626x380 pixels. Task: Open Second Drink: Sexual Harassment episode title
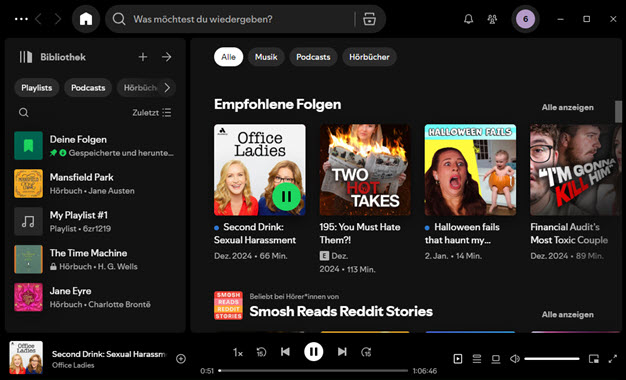pyautogui.click(x=255, y=234)
